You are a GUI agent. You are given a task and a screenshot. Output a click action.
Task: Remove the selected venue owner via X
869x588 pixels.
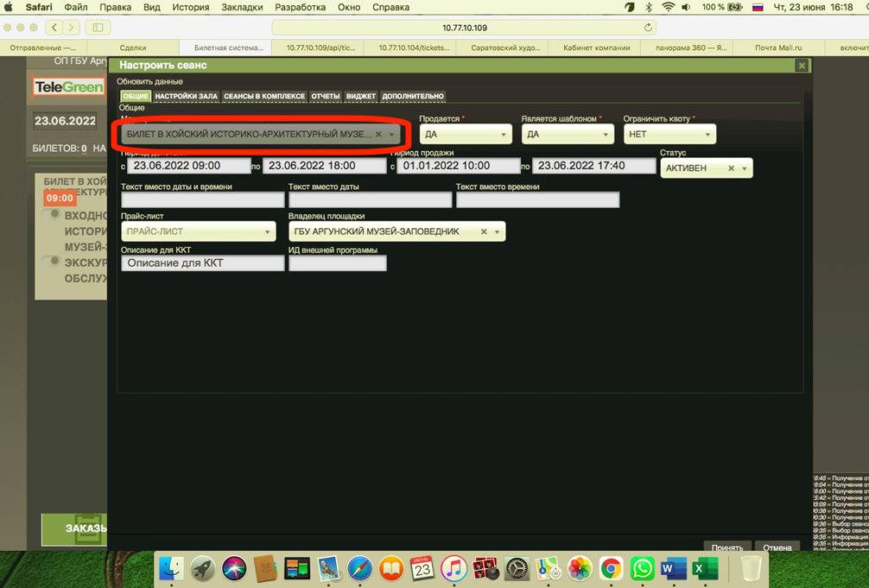coord(484,231)
